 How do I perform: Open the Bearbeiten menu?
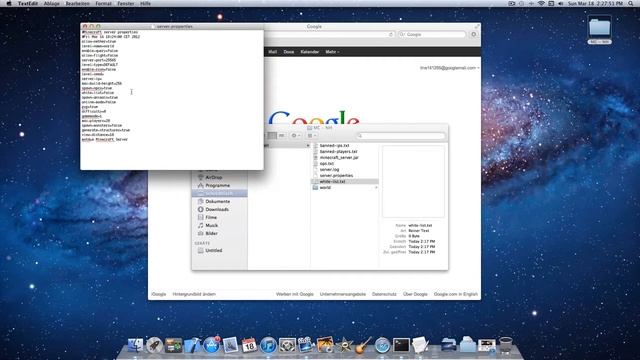pyautogui.click(x=78, y=3)
